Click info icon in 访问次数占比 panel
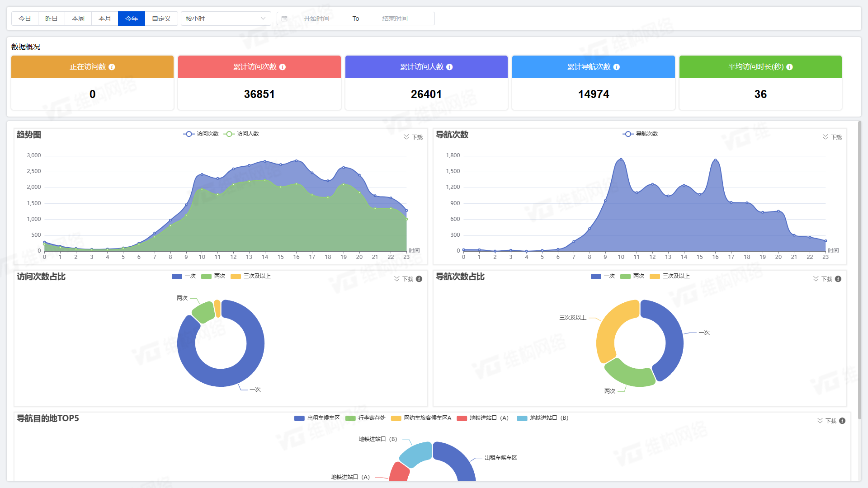The image size is (868, 488). [419, 279]
